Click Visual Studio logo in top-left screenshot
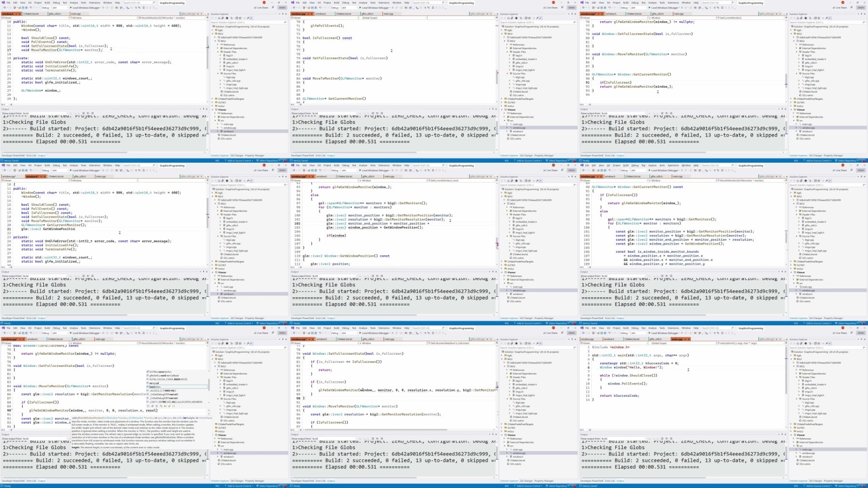868x488 pixels. pyautogui.click(x=3, y=2)
